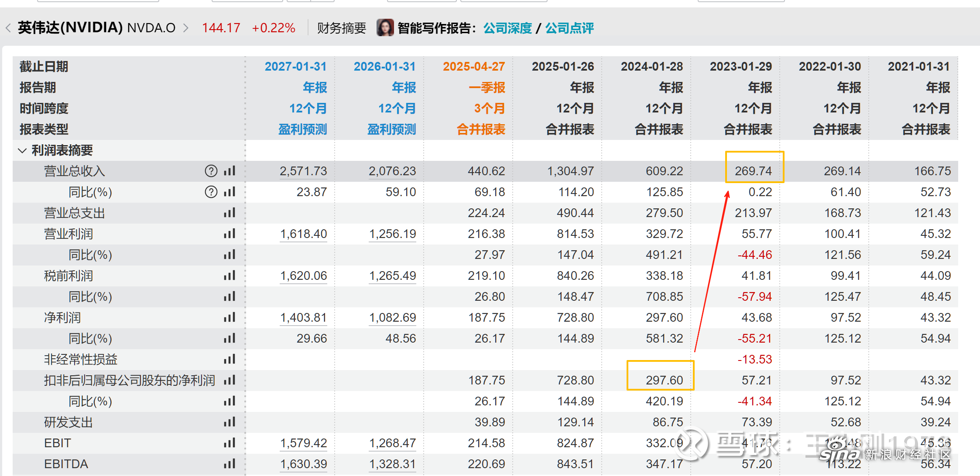Open chart icon for 净利润 同比(%) row
Screen dimensions: 980x476
pos(230,338)
